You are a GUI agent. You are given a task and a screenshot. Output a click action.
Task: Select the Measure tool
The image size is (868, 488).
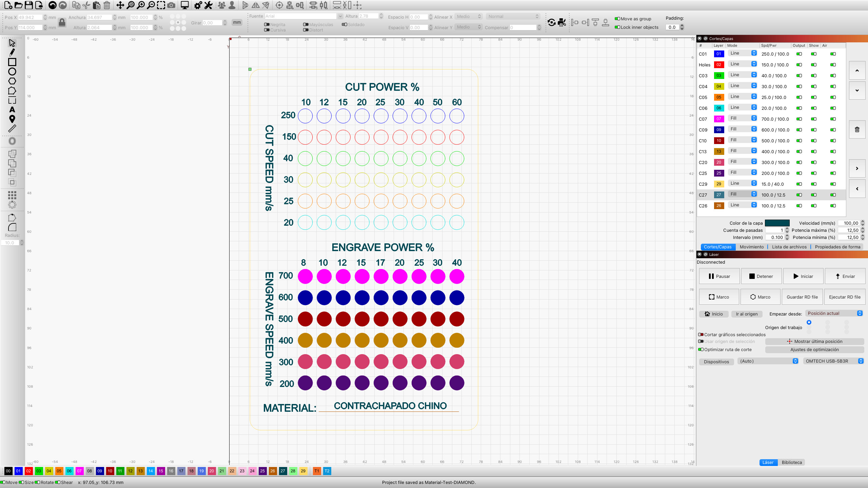point(12,128)
